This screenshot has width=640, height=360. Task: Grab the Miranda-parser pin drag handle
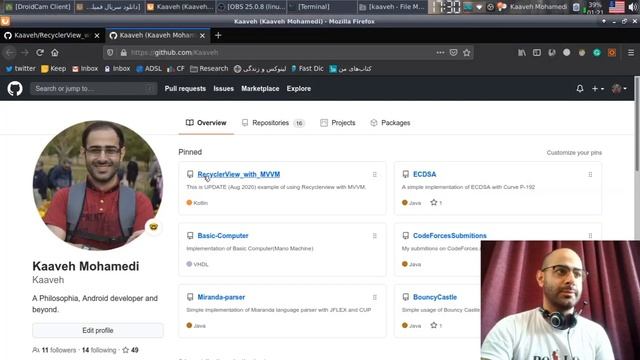coord(374,298)
